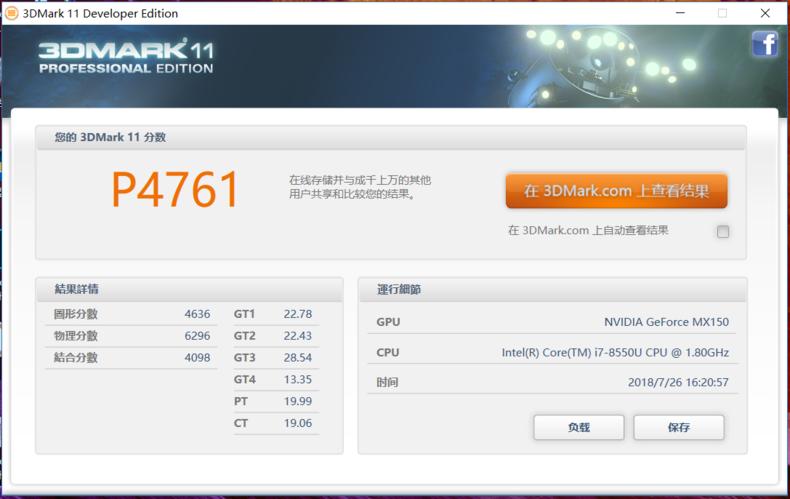Select CT result 19.06
The height and width of the screenshot is (499, 790).
pyautogui.click(x=298, y=423)
